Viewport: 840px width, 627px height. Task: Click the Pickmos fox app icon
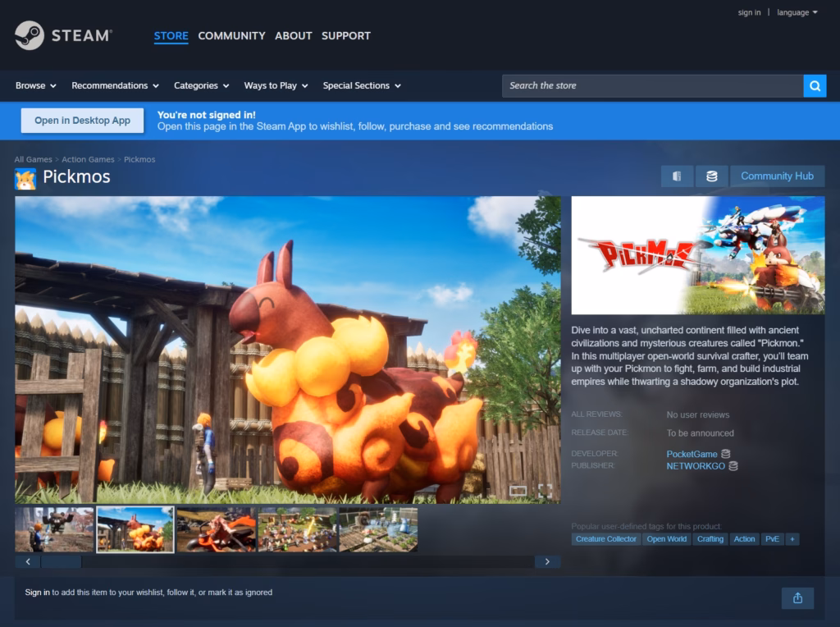[x=25, y=179]
